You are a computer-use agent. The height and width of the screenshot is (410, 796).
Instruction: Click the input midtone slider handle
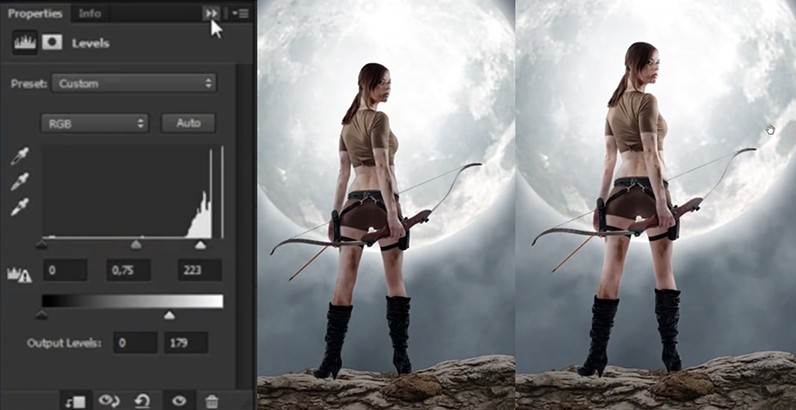136,245
